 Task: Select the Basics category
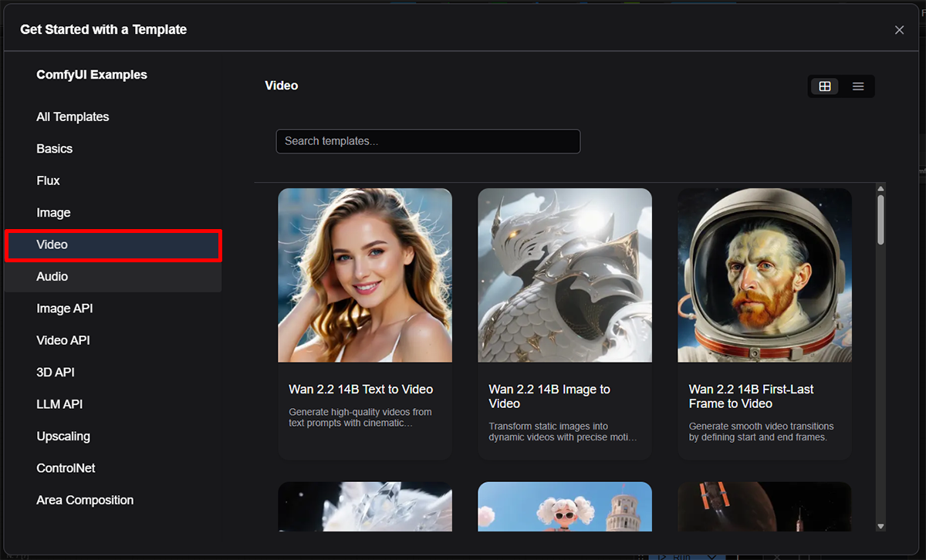pyautogui.click(x=113, y=149)
